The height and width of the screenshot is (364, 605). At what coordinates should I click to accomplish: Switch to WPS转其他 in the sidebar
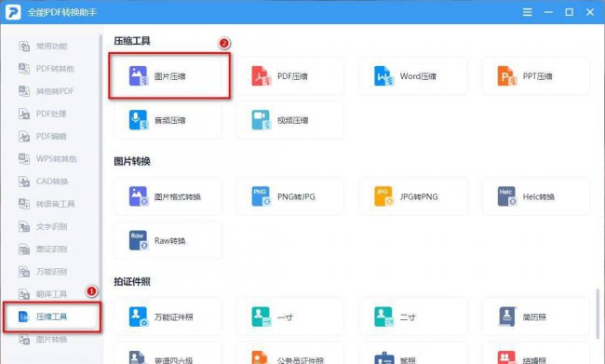coord(47,158)
